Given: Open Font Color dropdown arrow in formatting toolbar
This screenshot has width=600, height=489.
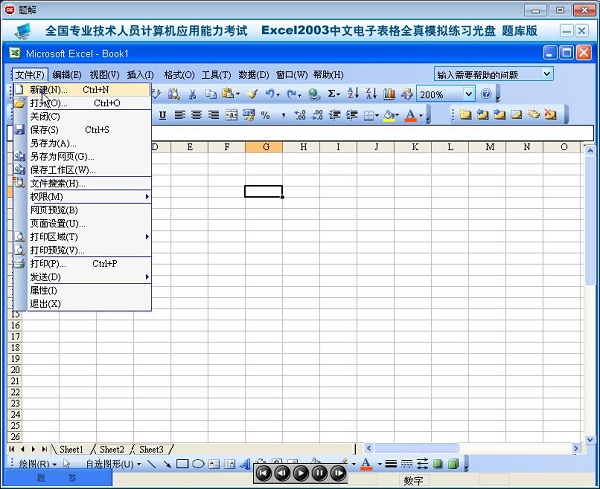Looking at the screenshot, I should click(421, 115).
